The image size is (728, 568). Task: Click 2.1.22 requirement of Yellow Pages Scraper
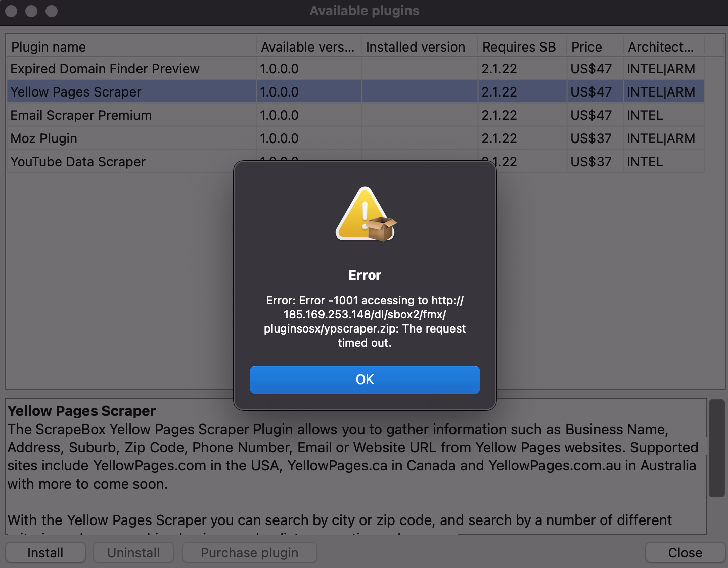pos(499,92)
